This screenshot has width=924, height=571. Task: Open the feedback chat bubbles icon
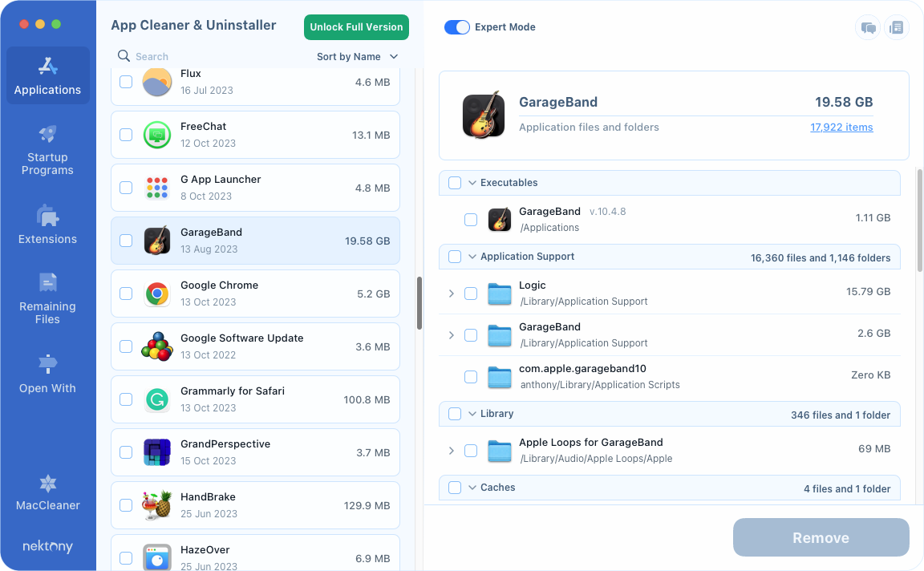868,27
